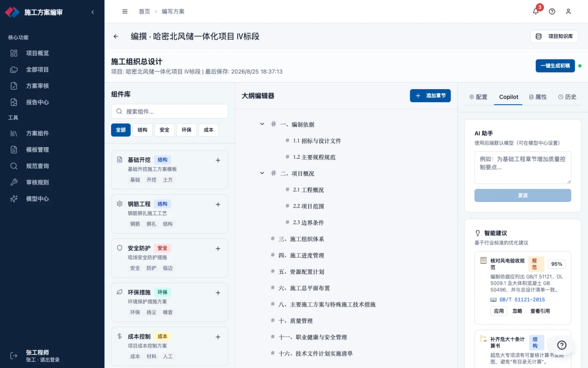Filter components by 安全

click(x=165, y=130)
